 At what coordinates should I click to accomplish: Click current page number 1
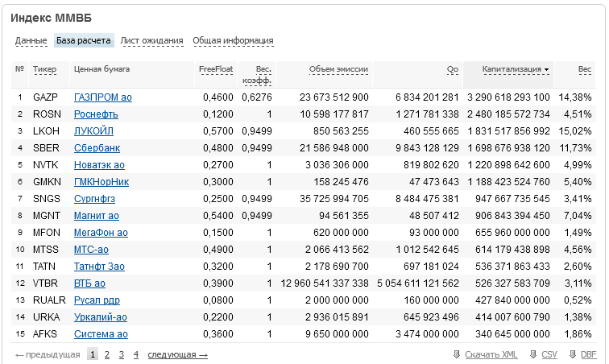[x=93, y=354]
